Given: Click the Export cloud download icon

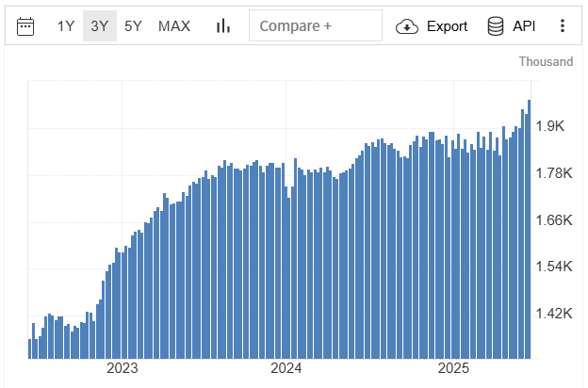Looking at the screenshot, I should click(x=407, y=26).
